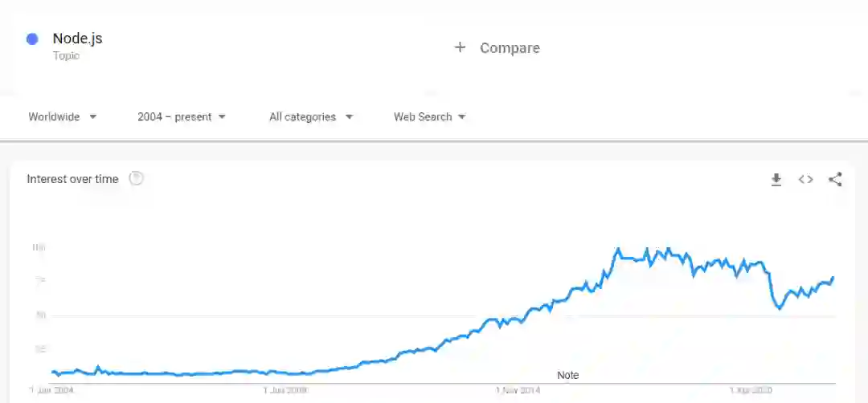This screenshot has height=403, width=868.
Task: Open help icon beside Interest over time
Action: pyautogui.click(x=137, y=179)
